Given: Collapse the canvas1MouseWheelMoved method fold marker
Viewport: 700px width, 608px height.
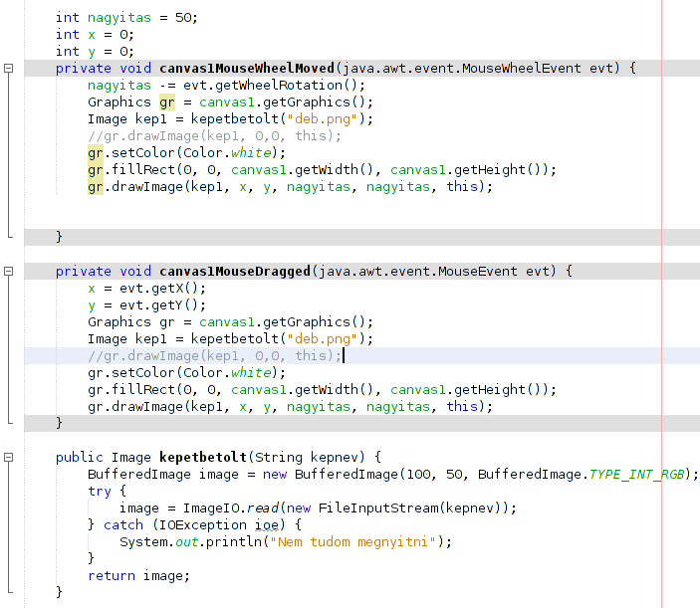Looking at the screenshot, I should [x=8, y=69].
